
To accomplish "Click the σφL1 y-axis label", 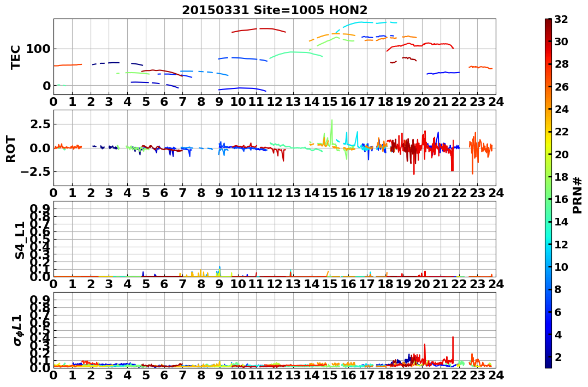I will (17, 330).
